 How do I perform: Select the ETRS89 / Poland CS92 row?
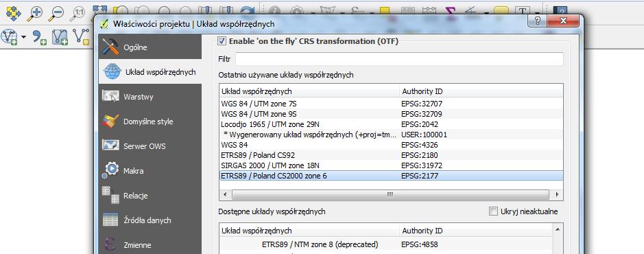(391, 155)
